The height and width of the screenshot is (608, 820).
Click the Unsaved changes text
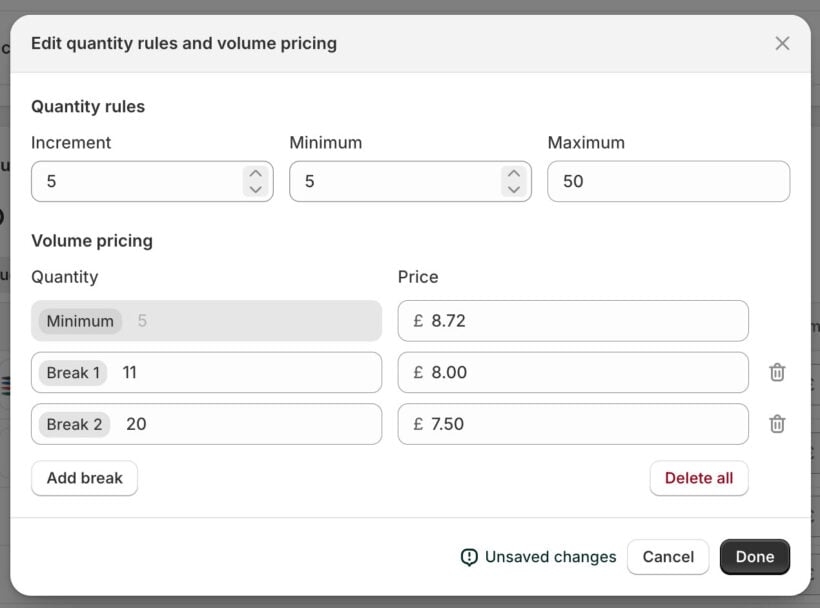pos(551,557)
